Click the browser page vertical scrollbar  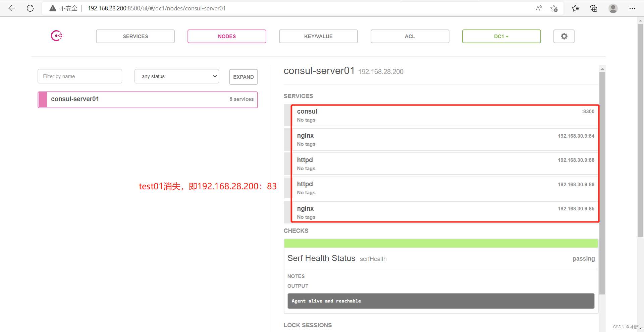(640, 131)
